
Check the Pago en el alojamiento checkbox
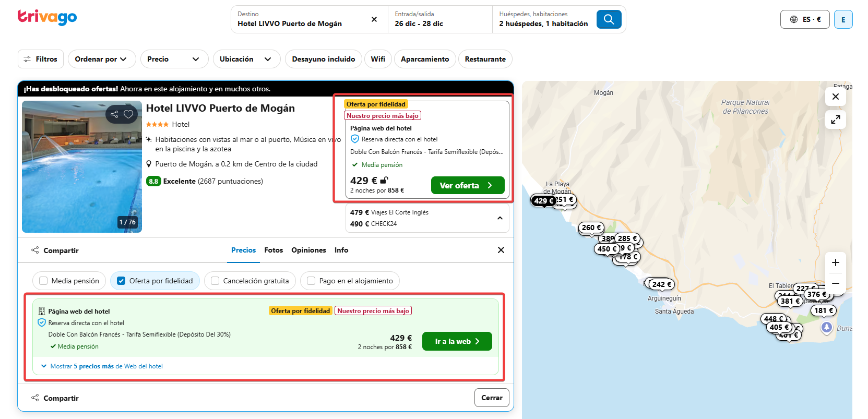tap(311, 281)
